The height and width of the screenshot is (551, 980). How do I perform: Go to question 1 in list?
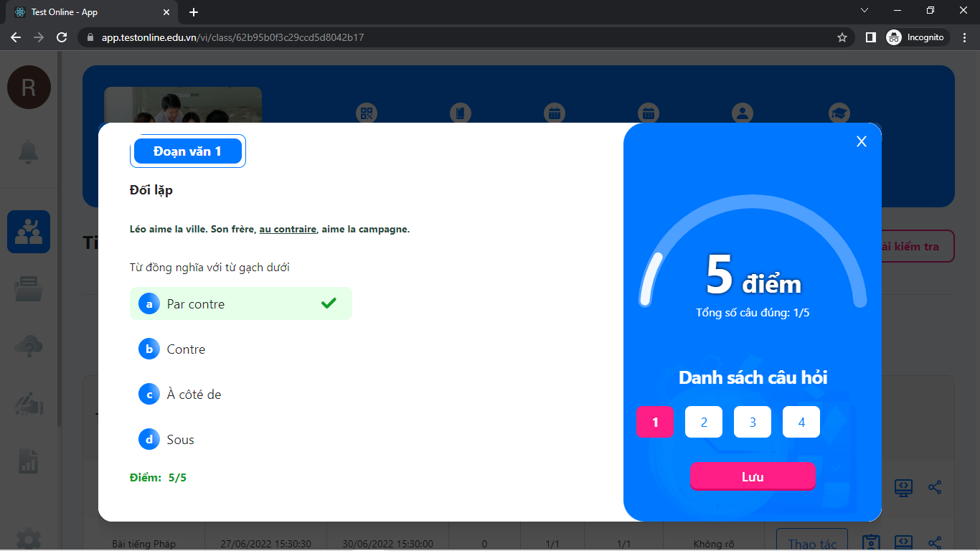655,422
